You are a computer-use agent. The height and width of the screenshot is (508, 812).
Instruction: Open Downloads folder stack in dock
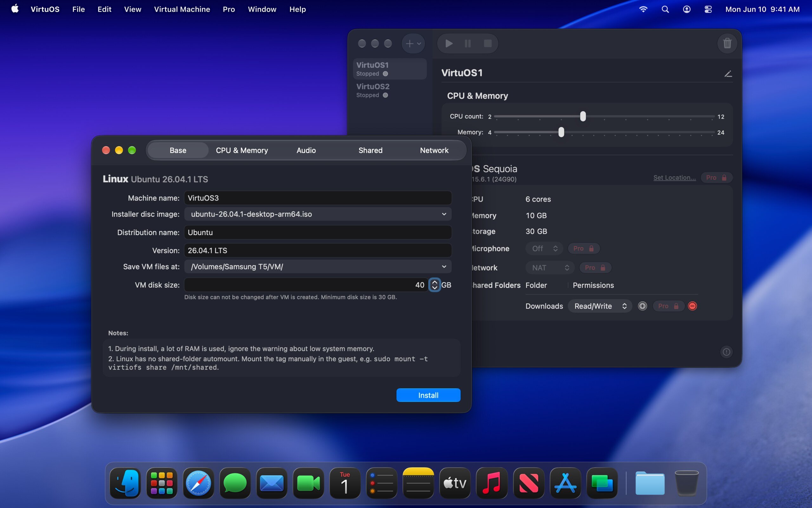pos(650,483)
